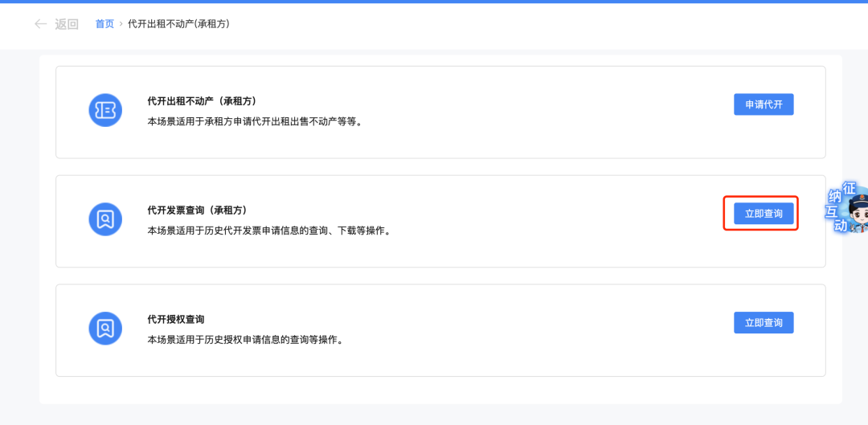Click breadcrumb text 代开出租不动产(承租方)
Image resolution: width=868 pixels, height=425 pixels.
178,24
